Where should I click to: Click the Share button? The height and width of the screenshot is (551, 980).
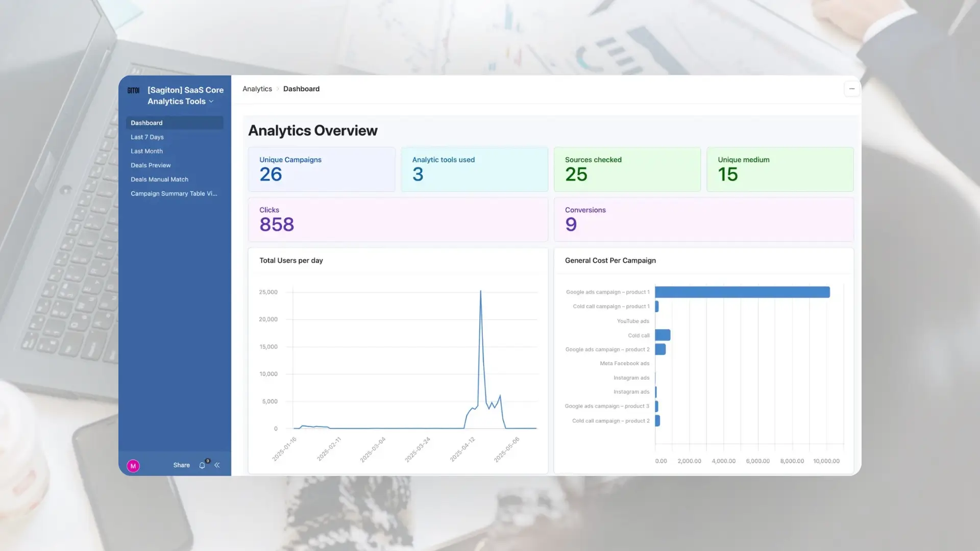click(x=181, y=465)
